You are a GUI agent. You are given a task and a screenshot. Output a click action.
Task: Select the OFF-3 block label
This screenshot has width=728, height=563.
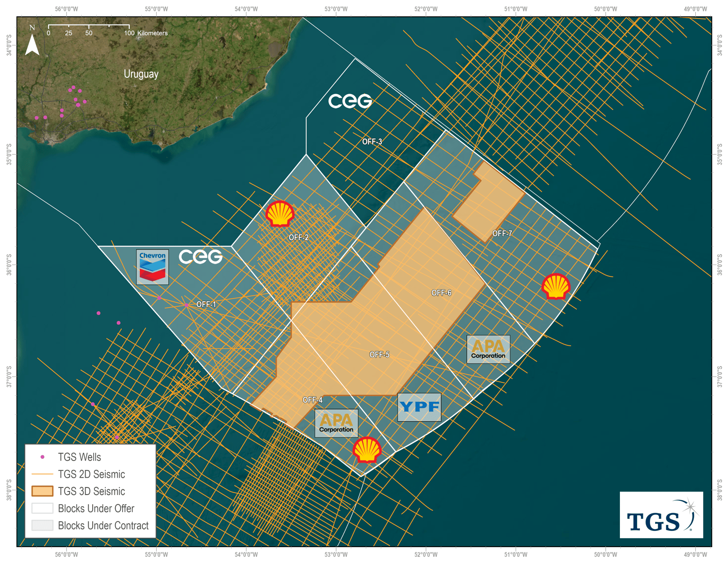[372, 142]
